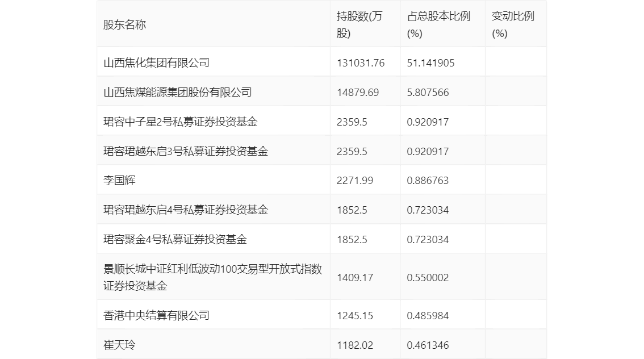Click the percentage 0.550002

pyautogui.click(x=428, y=278)
